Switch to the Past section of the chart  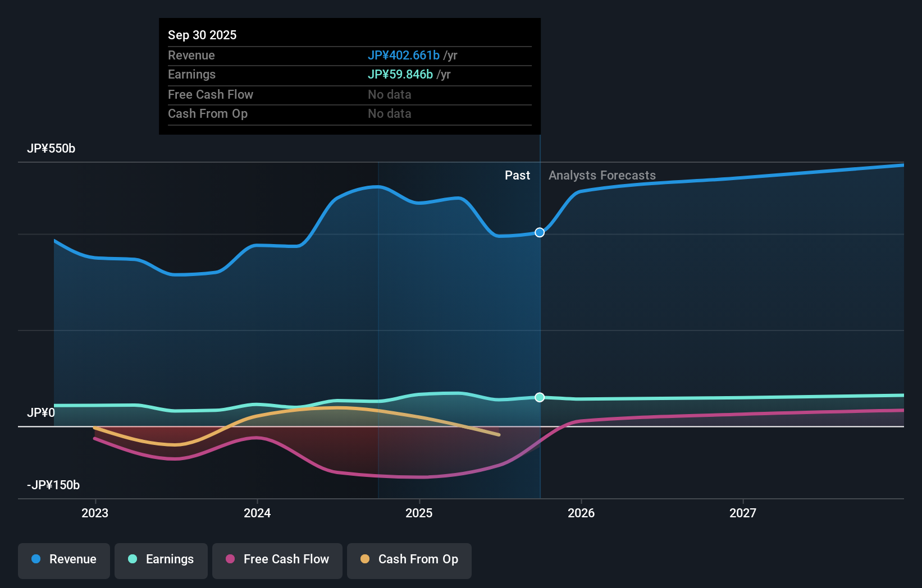(x=517, y=175)
